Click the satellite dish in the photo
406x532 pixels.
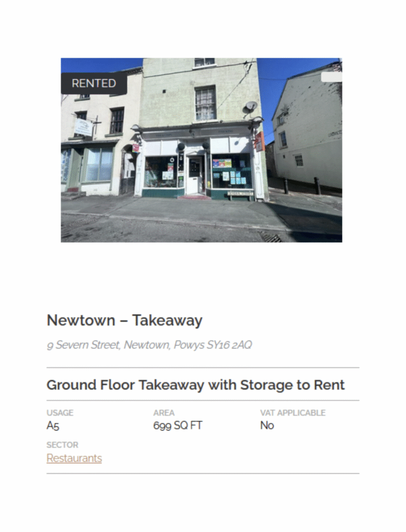click(251, 107)
